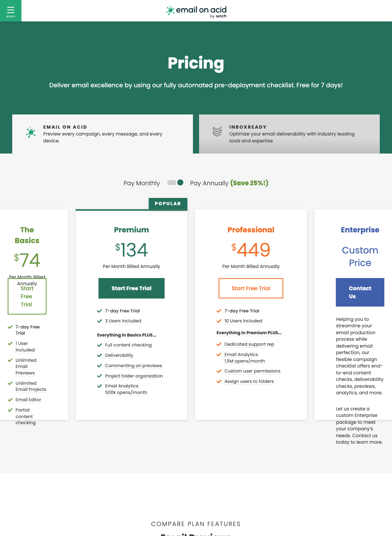
Task: Click Full content checking feature
Action: tap(128, 345)
